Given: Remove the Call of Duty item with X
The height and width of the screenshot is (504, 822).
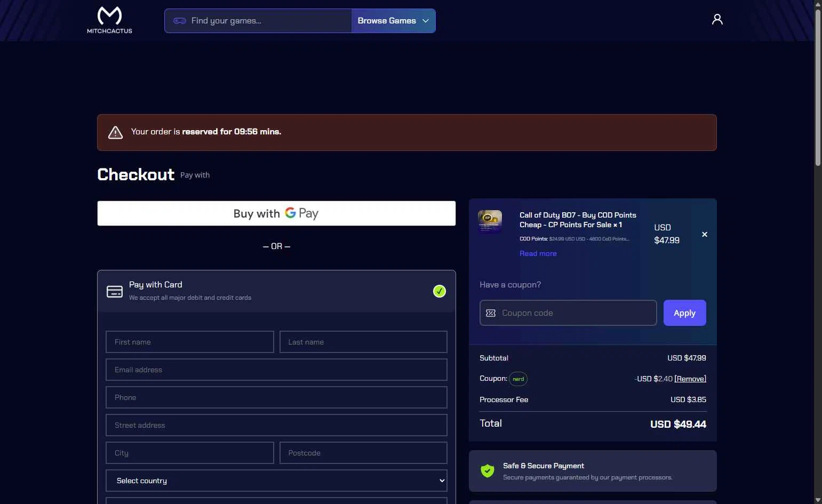Looking at the screenshot, I should 705,234.
